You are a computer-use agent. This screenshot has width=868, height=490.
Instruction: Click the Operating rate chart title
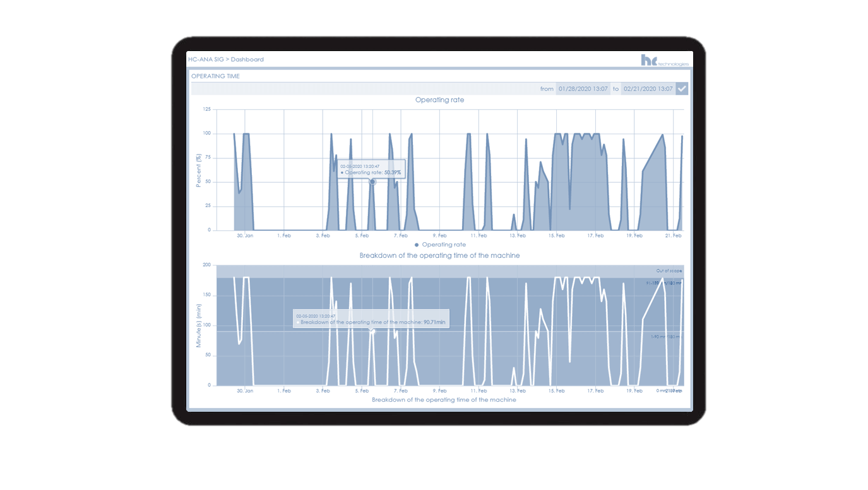point(440,100)
